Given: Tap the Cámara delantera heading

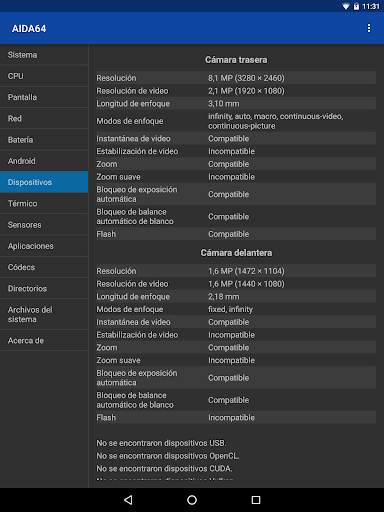Looking at the screenshot, I should (x=236, y=253).
